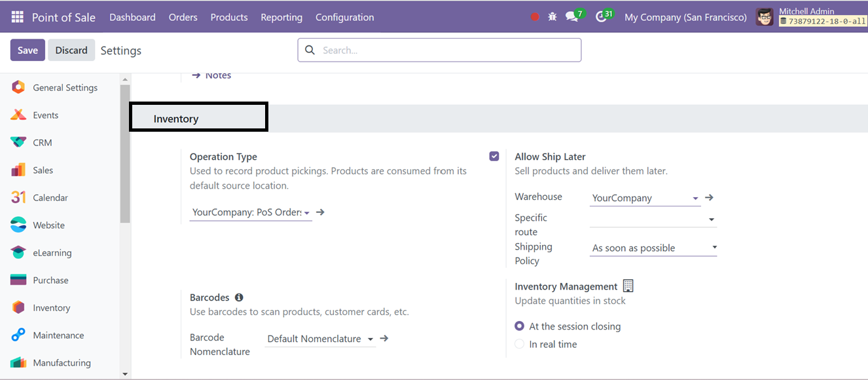Select At the session closing option
The width and height of the screenshot is (868, 380).
[x=520, y=326]
